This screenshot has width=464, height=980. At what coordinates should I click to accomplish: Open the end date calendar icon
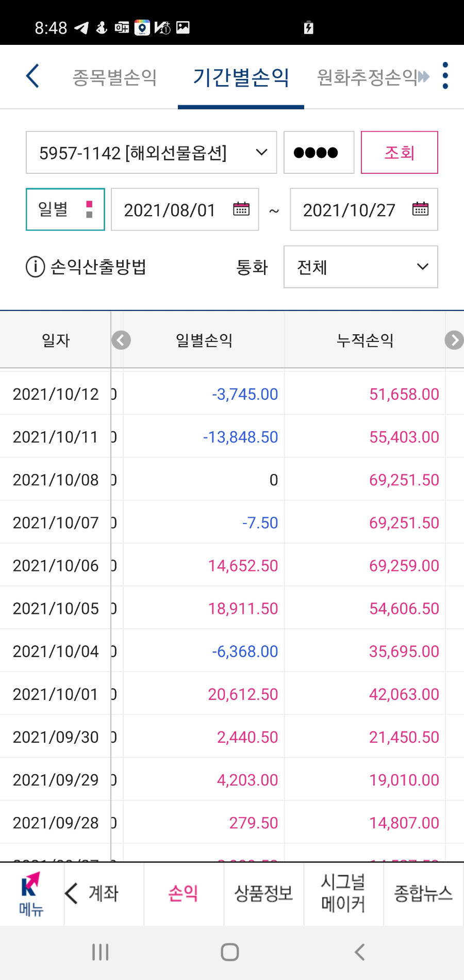(421, 209)
